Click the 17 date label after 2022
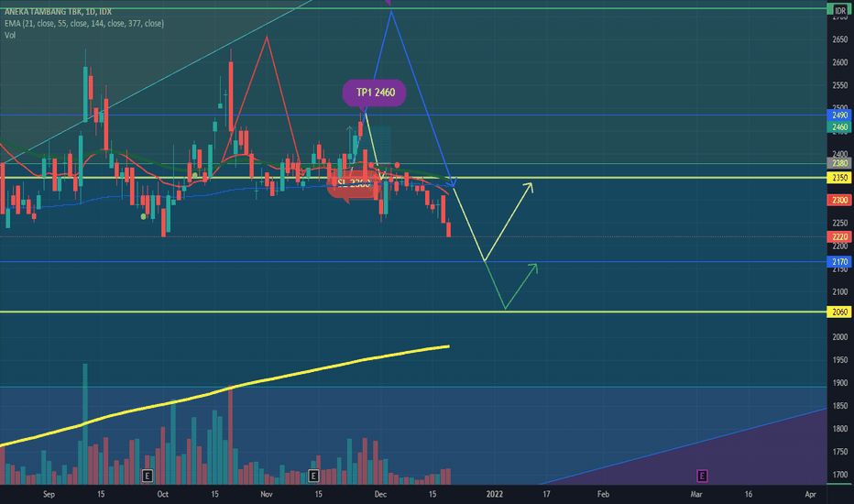 point(546,494)
